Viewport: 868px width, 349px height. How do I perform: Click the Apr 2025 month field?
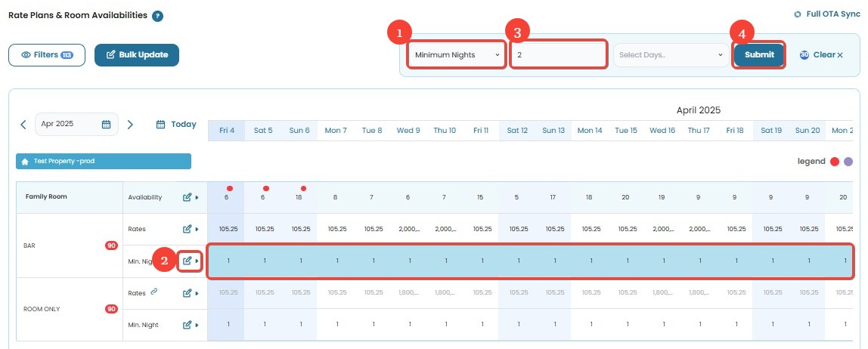(76, 125)
